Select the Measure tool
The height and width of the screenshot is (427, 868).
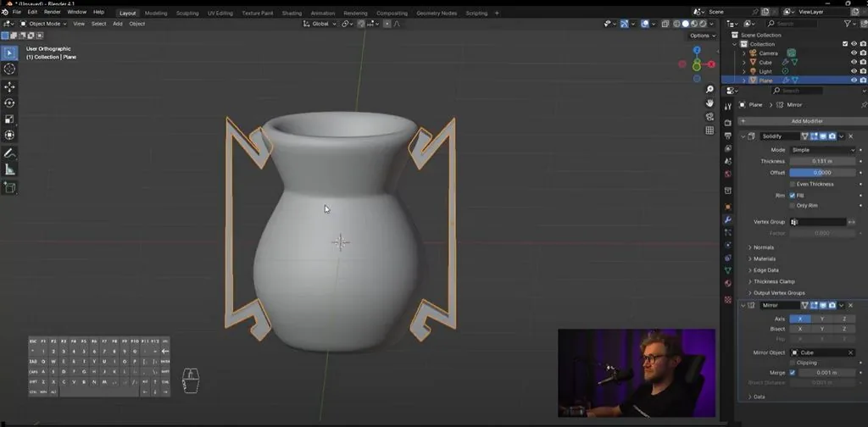coord(9,169)
